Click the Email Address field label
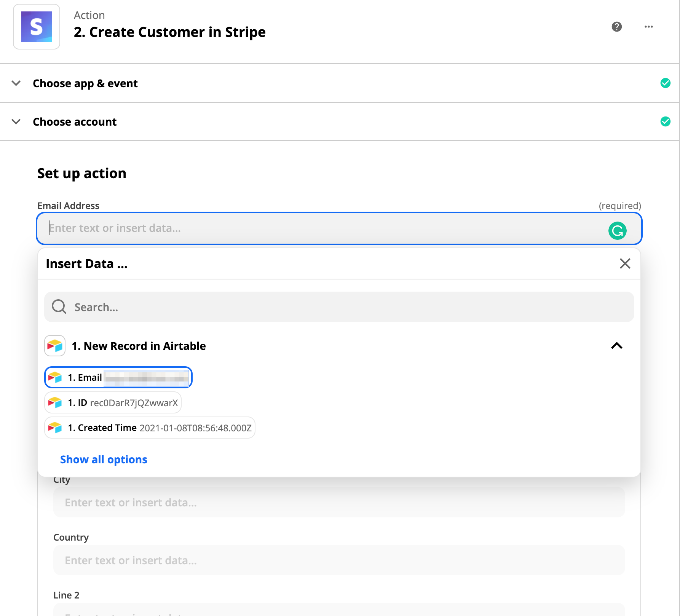The width and height of the screenshot is (680, 616). tap(68, 206)
